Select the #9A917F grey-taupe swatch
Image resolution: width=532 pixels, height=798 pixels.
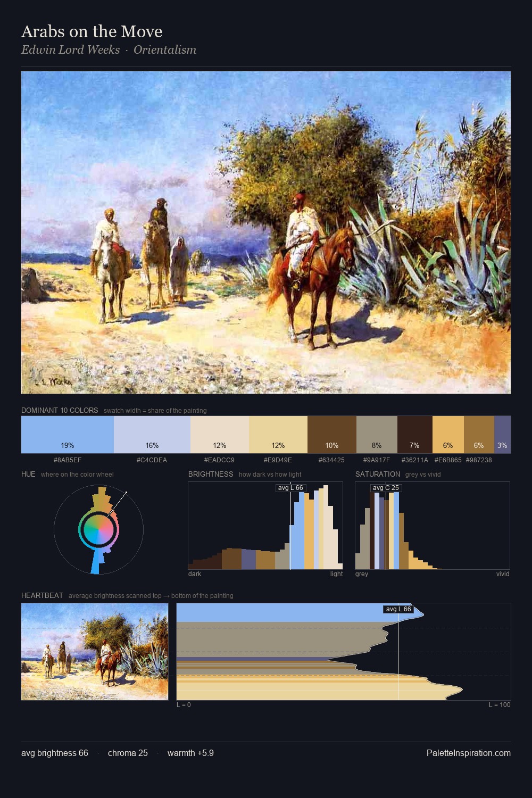tap(377, 435)
